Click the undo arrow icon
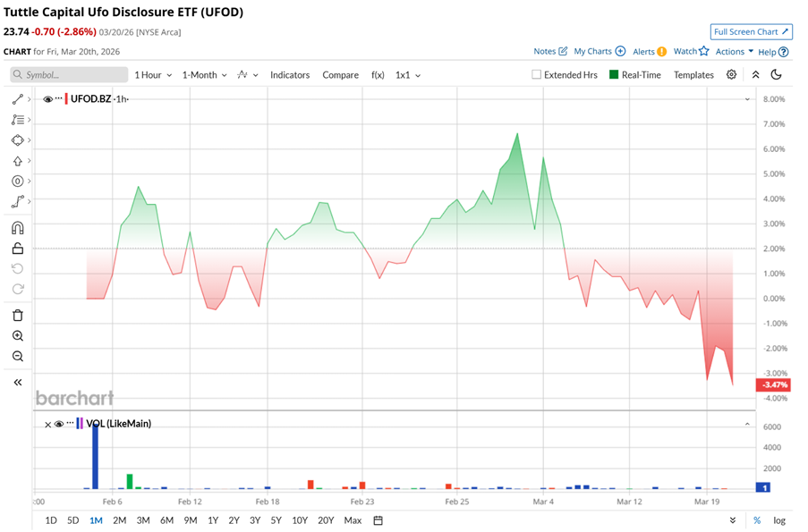 (18, 269)
